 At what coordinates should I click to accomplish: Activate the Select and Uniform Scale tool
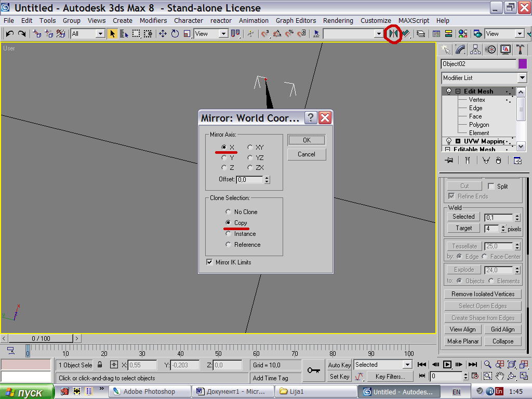[x=187, y=34]
